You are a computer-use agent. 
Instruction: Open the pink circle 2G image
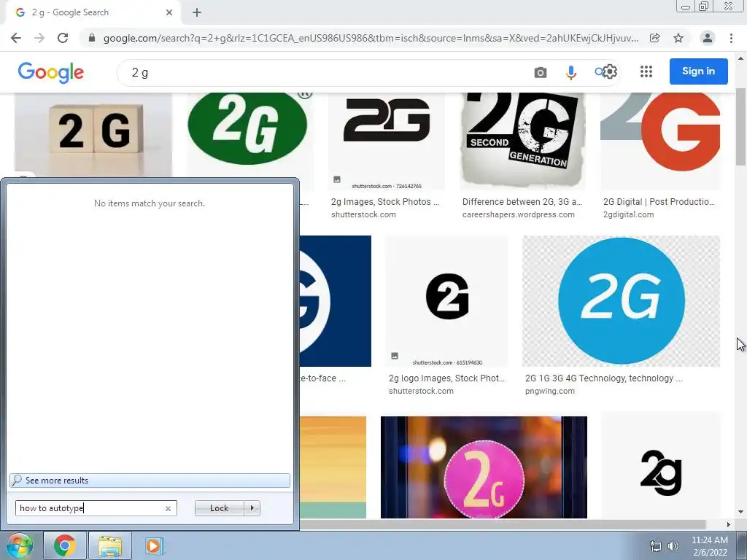484,467
